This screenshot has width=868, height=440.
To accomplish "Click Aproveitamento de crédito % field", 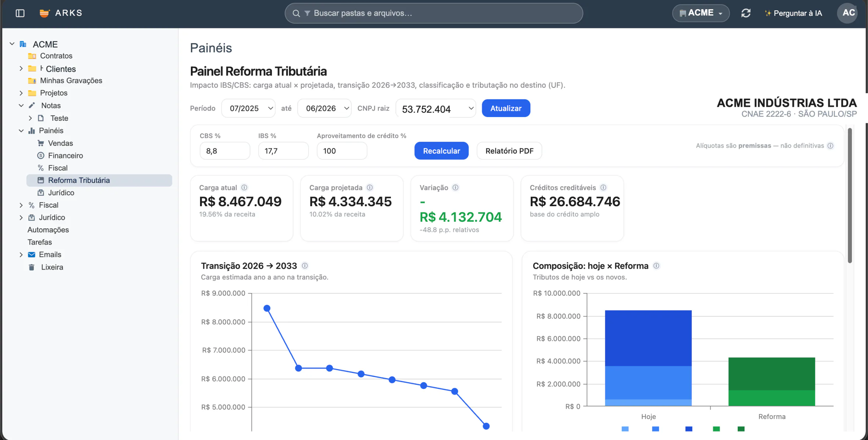I will pyautogui.click(x=342, y=151).
